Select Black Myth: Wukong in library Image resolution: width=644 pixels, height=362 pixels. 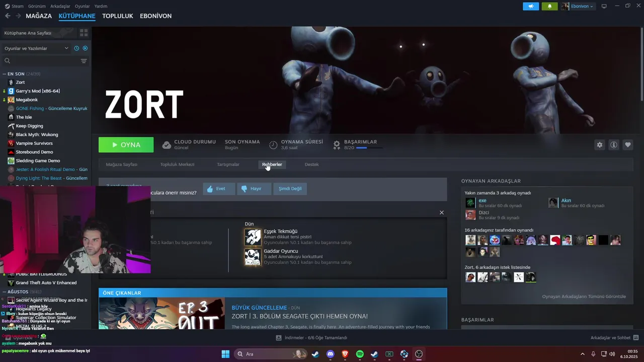click(37, 135)
